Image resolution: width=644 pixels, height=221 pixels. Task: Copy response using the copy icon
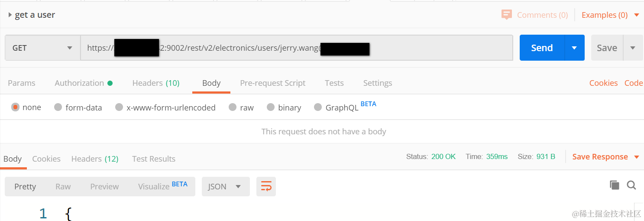tap(614, 185)
